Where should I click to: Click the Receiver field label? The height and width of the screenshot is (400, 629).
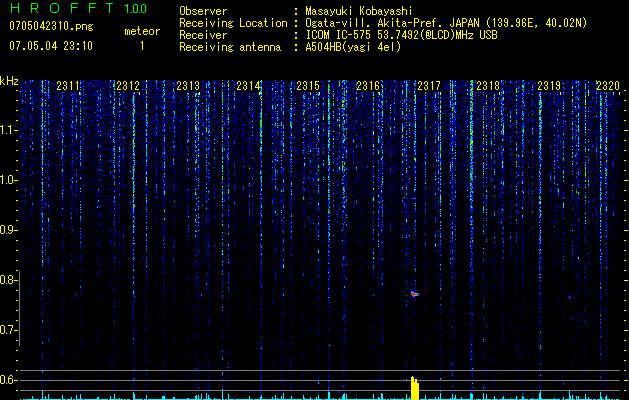click(203, 35)
